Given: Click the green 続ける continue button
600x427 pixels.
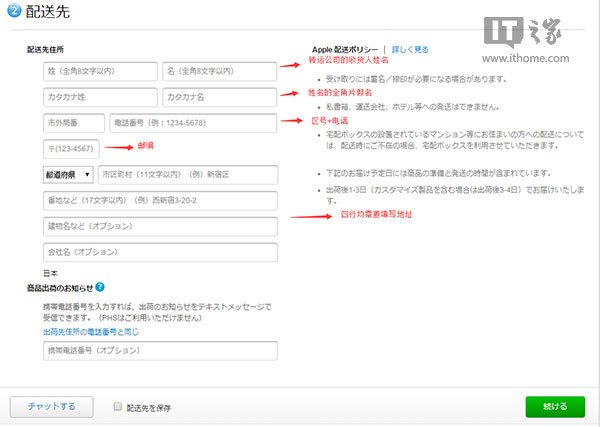Looking at the screenshot, I should tap(555, 407).
